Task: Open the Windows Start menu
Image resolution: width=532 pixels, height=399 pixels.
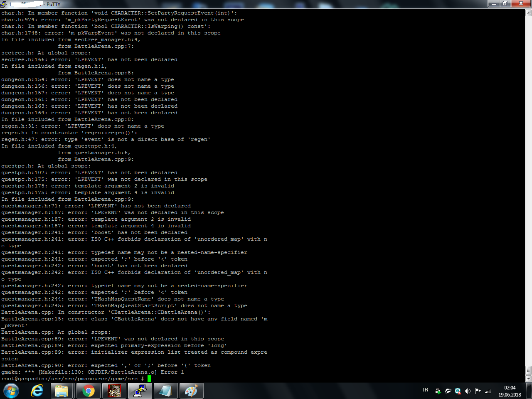Action: pos(11,391)
